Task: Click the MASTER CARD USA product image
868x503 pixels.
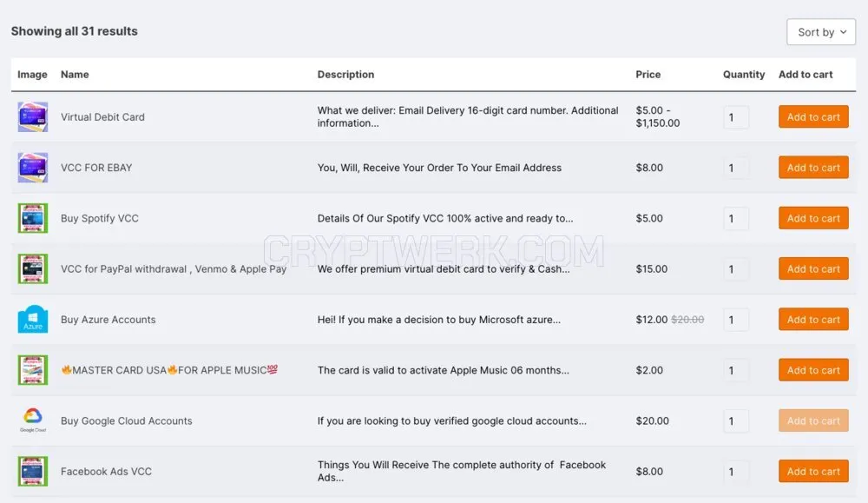Action: click(33, 370)
